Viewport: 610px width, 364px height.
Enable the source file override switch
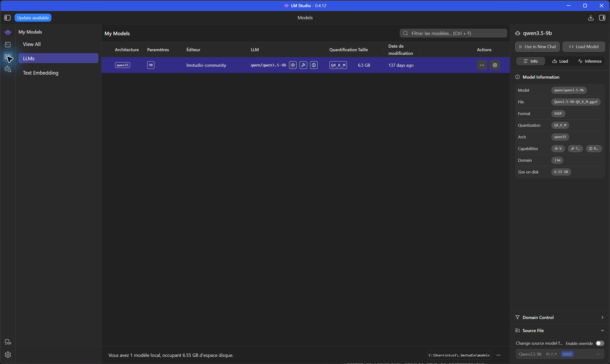[x=600, y=344]
